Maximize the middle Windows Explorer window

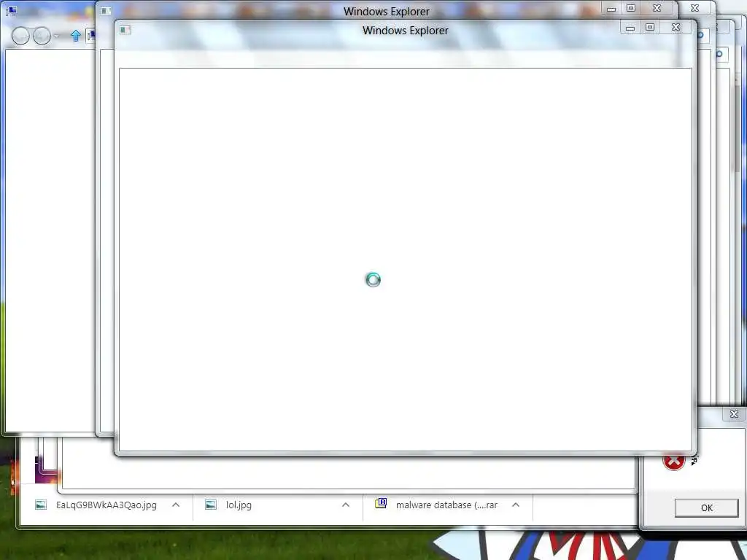point(631,9)
